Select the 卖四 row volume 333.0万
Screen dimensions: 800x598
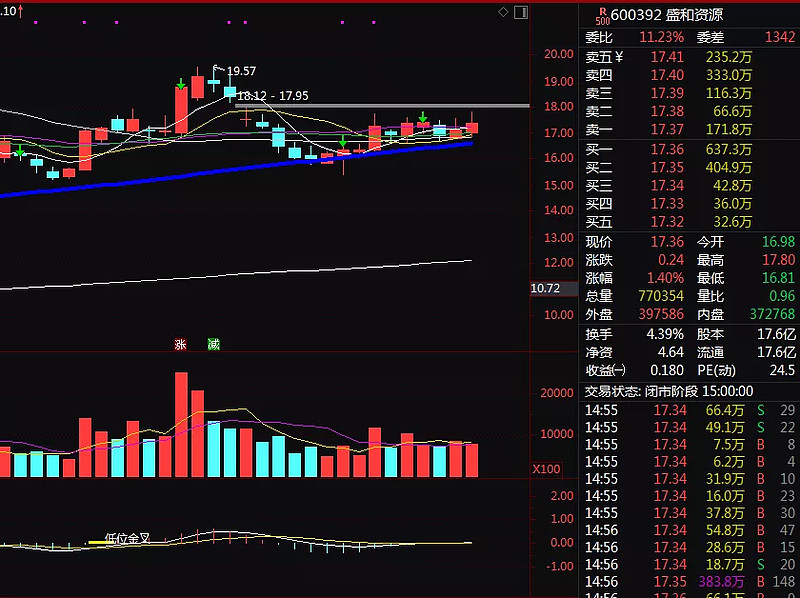(x=729, y=75)
